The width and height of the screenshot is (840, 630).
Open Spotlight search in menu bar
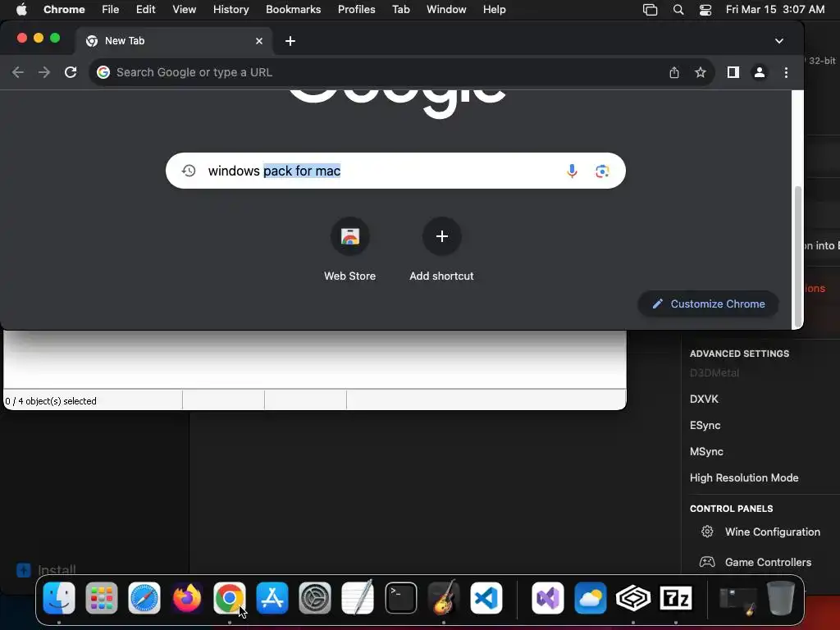678,10
